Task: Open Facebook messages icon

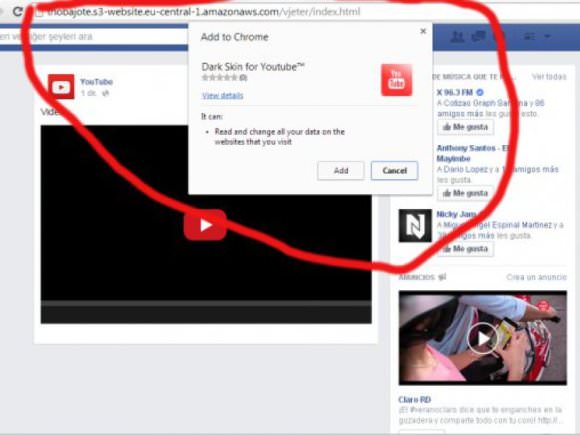Action: 479,37
